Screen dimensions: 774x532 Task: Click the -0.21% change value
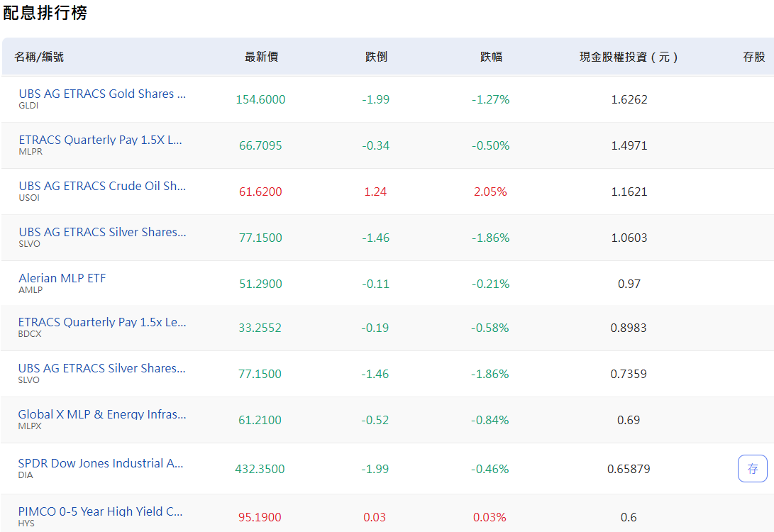491,284
